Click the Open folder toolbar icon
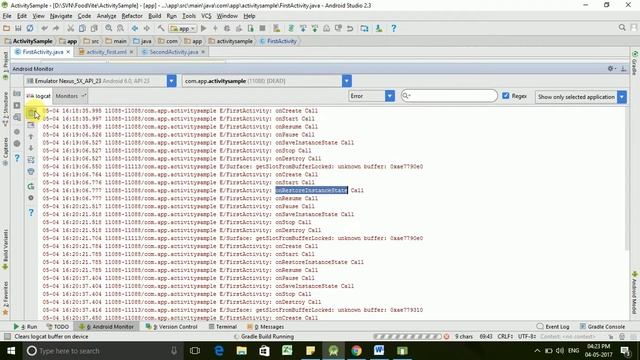The image size is (640, 360). pos(7,28)
